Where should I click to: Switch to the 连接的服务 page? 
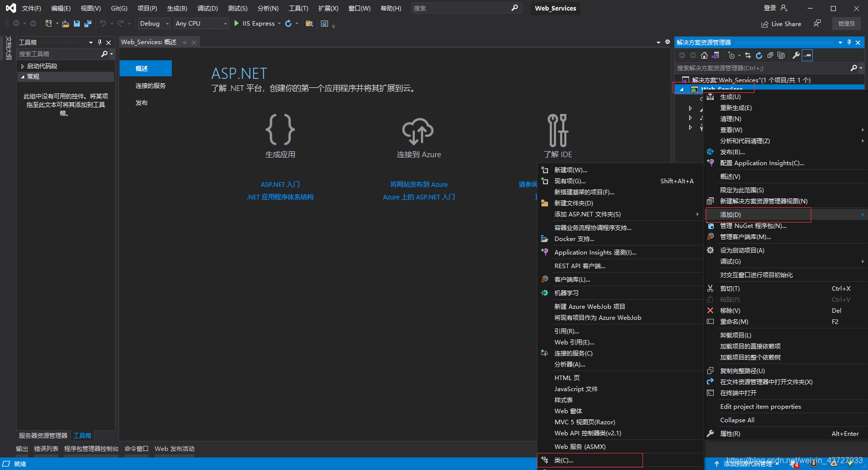coord(151,86)
